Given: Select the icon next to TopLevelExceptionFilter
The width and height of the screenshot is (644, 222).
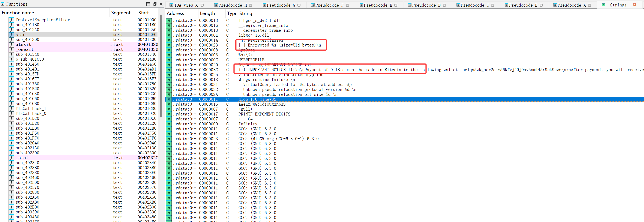Looking at the screenshot, I should click(x=11, y=20).
